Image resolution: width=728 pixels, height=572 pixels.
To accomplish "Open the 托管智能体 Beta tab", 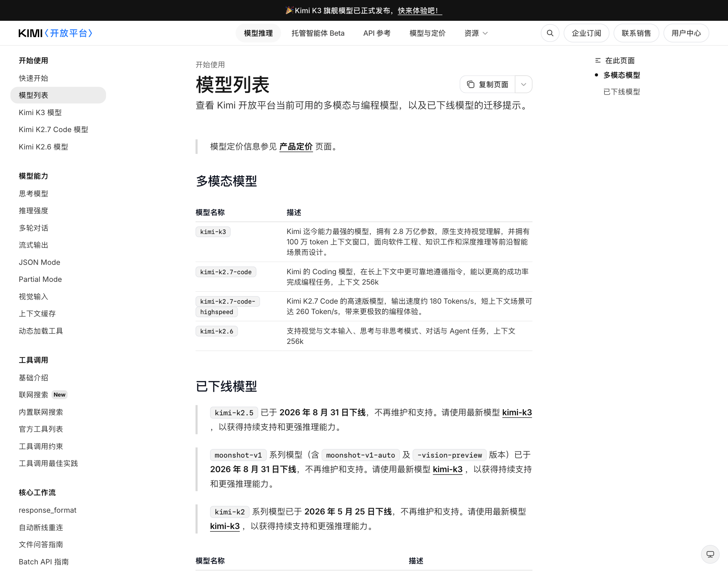I will (318, 33).
